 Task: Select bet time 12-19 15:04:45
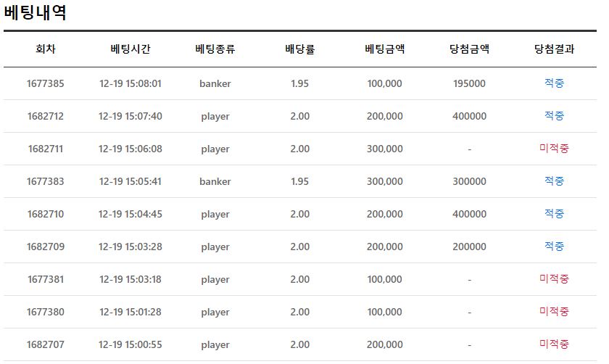click(130, 214)
